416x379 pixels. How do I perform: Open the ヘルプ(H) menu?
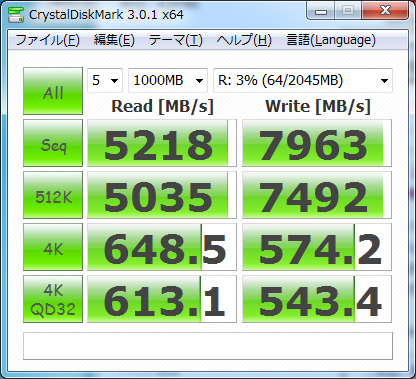(244, 40)
